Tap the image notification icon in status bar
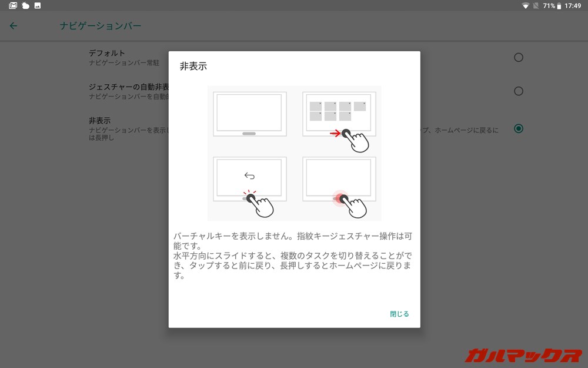 click(38, 6)
